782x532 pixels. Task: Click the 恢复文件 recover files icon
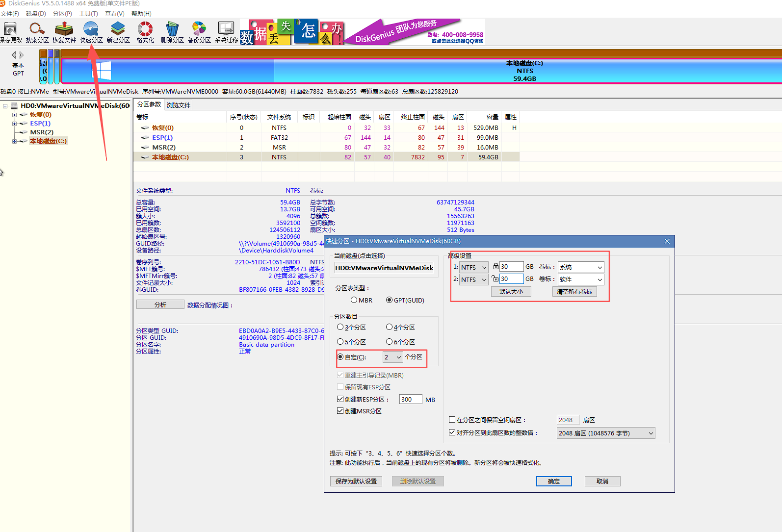pos(64,32)
